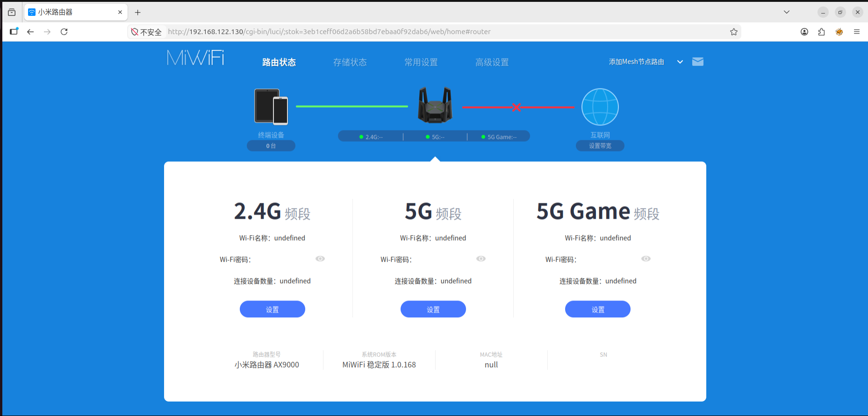Click the router device image
This screenshot has height=416, width=868.
click(x=435, y=105)
